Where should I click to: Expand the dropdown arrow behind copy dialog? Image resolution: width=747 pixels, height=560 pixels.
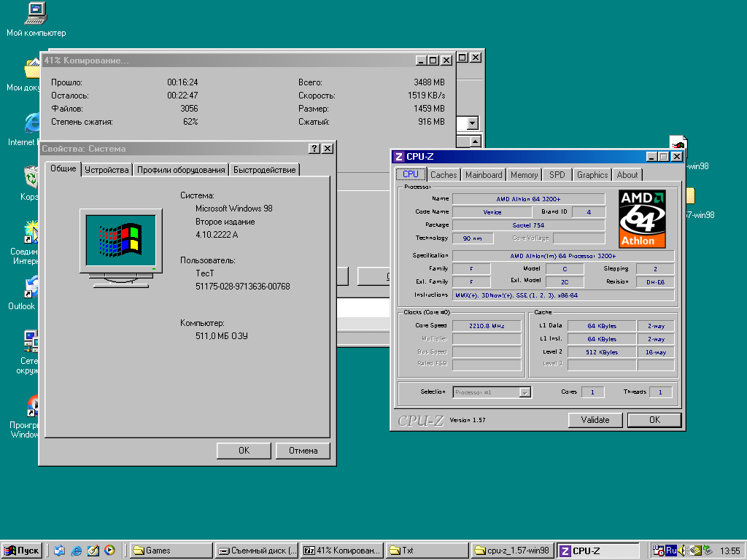click(x=471, y=124)
